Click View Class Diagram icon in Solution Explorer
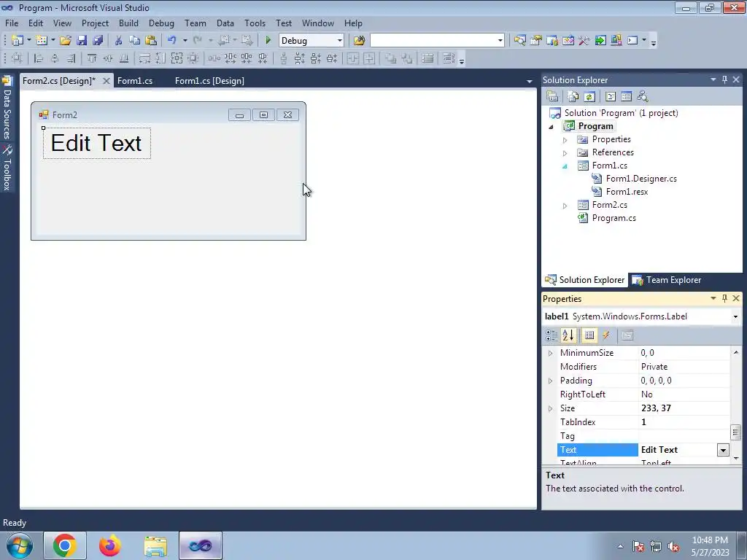The height and width of the screenshot is (560, 747). click(x=643, y=97)
